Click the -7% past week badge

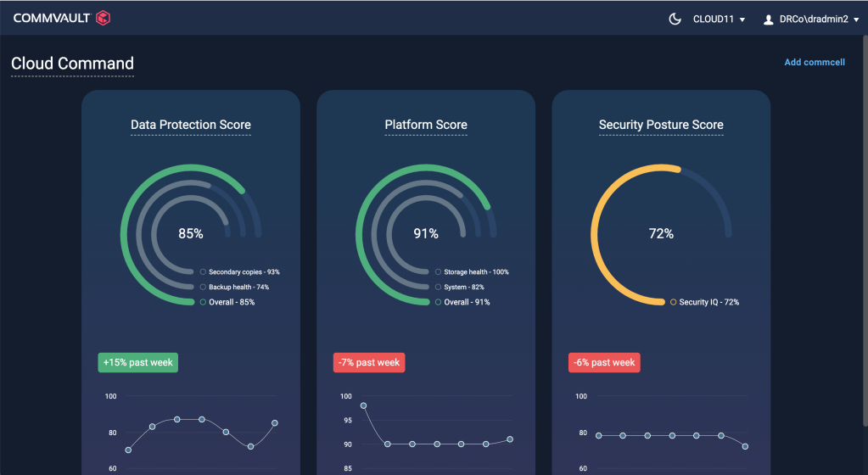(369, 363)
